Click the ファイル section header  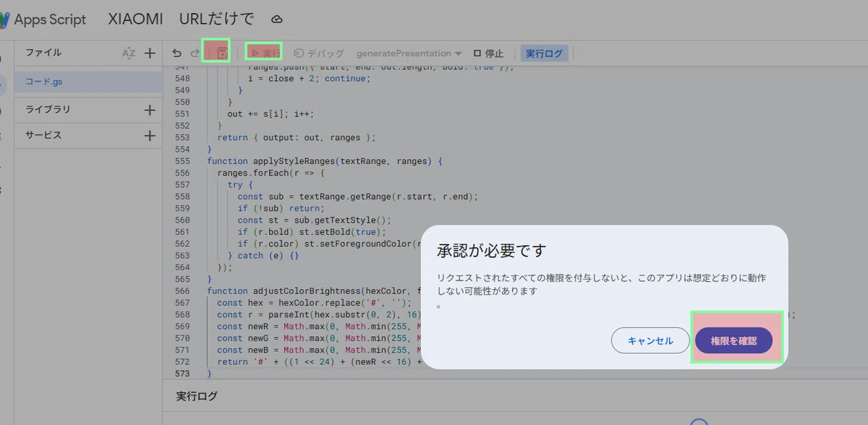[x=43, y=53]
